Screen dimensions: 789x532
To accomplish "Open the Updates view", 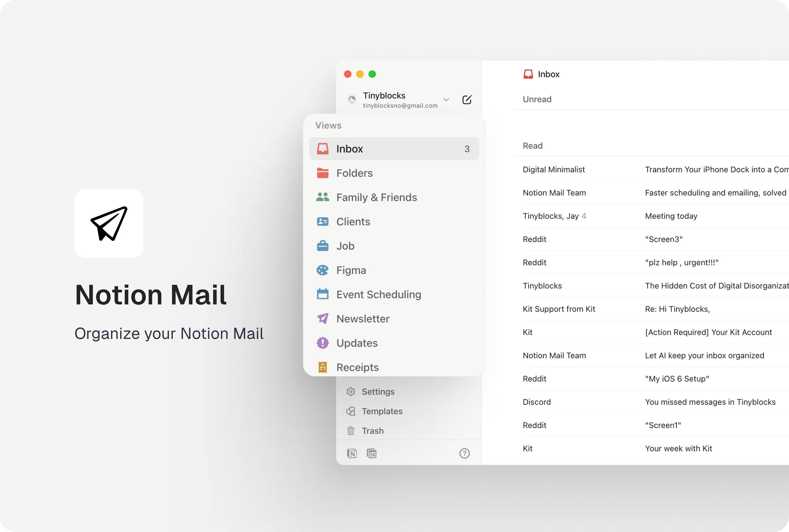I will pos(394,343).
